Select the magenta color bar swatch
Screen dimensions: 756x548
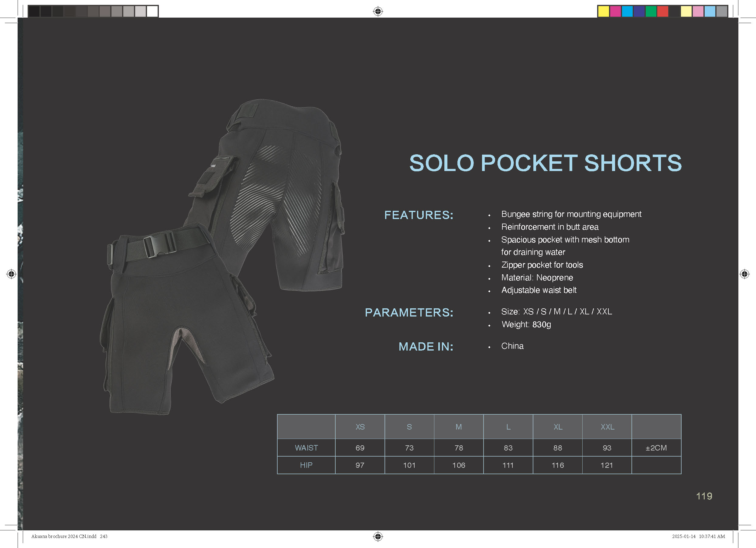tap(615, 11)
